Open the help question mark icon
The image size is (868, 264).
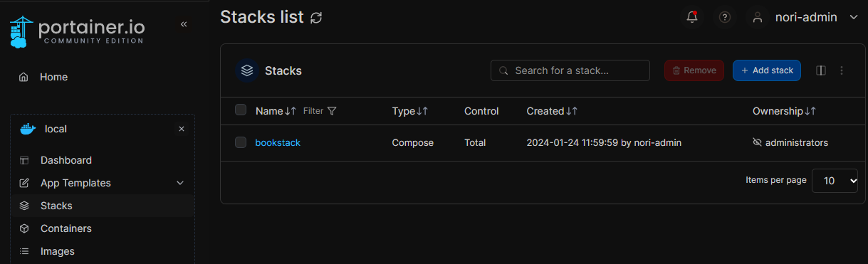tap(725, 18)
